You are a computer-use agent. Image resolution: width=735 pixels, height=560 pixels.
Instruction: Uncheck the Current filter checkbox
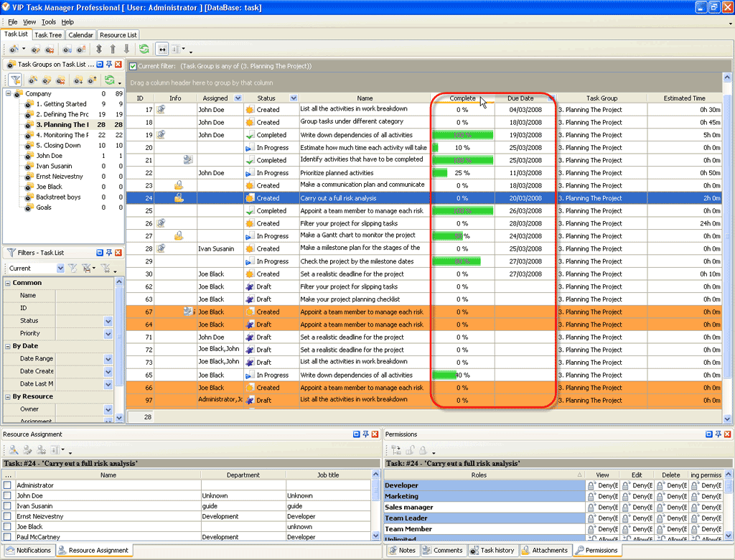point(133,66)
